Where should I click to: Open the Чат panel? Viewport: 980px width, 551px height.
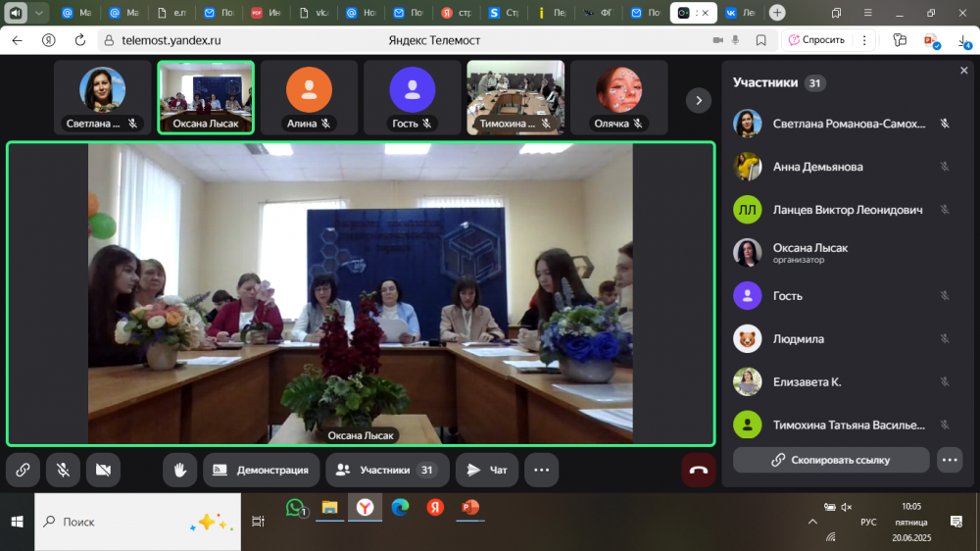click(487, 471)
